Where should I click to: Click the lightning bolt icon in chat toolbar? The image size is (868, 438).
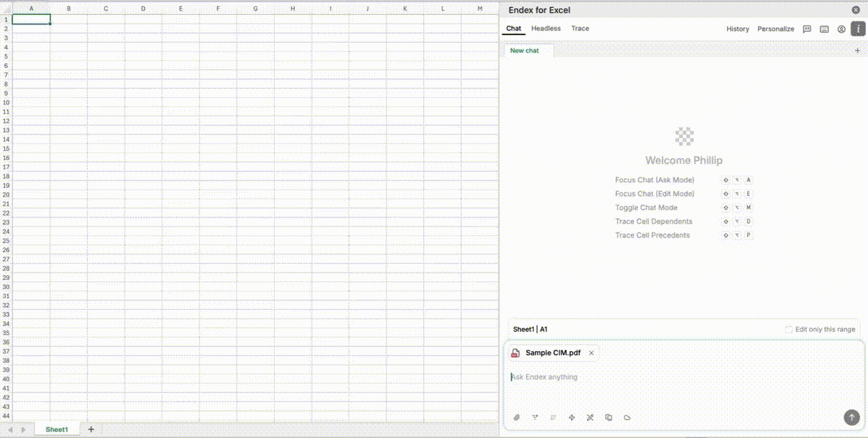(x=572, y=418)
